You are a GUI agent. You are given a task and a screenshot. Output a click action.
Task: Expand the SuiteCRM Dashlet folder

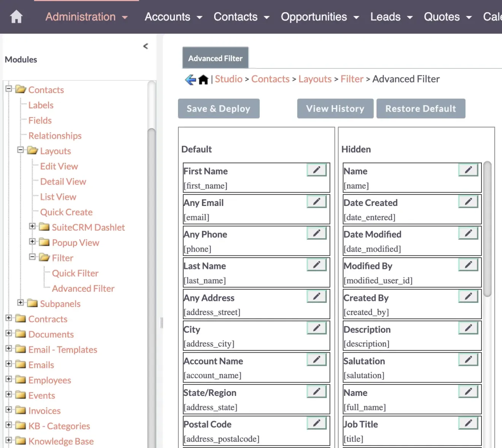[32, 226]
